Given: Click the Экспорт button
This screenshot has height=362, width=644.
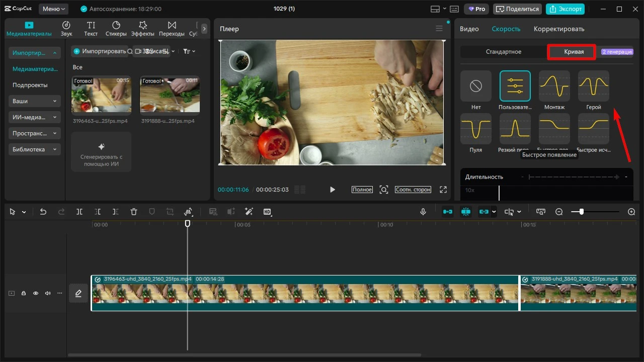Looking at the screenshot, I should [565, 9].
